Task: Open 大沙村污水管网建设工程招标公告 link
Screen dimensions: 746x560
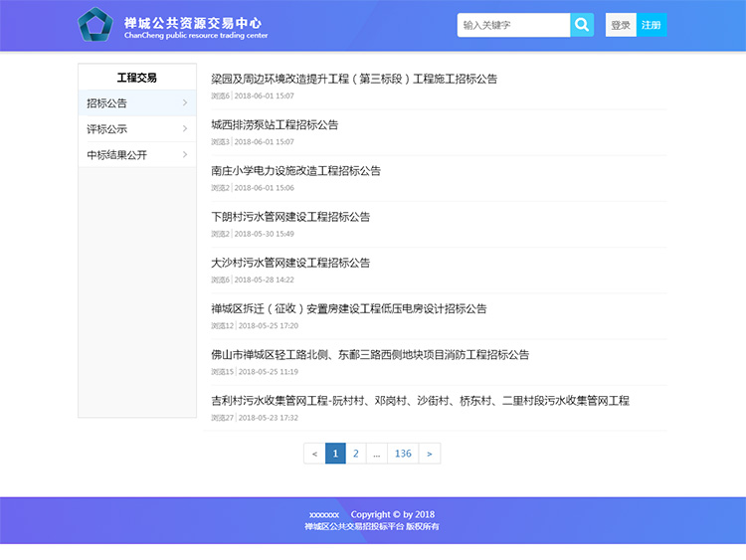Action: (x=290, y=263)
